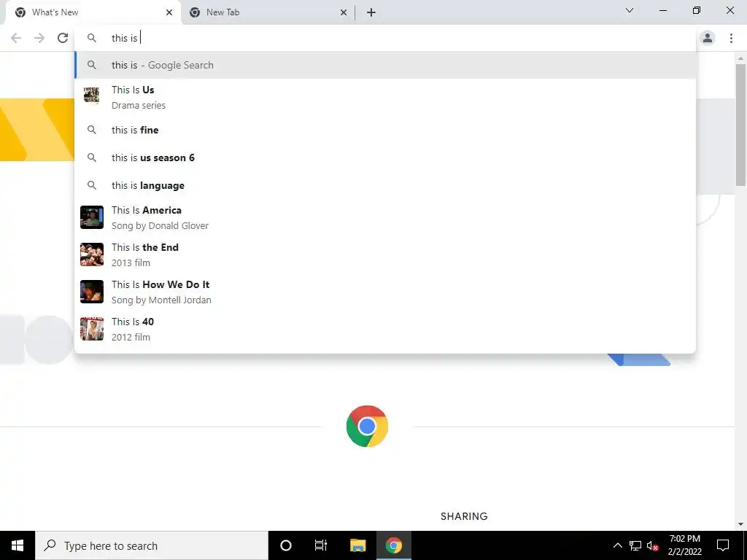This screenshot has width=747, height=560.
Task: Select 'this is - Google Search' suggestion
Action: 385,65
